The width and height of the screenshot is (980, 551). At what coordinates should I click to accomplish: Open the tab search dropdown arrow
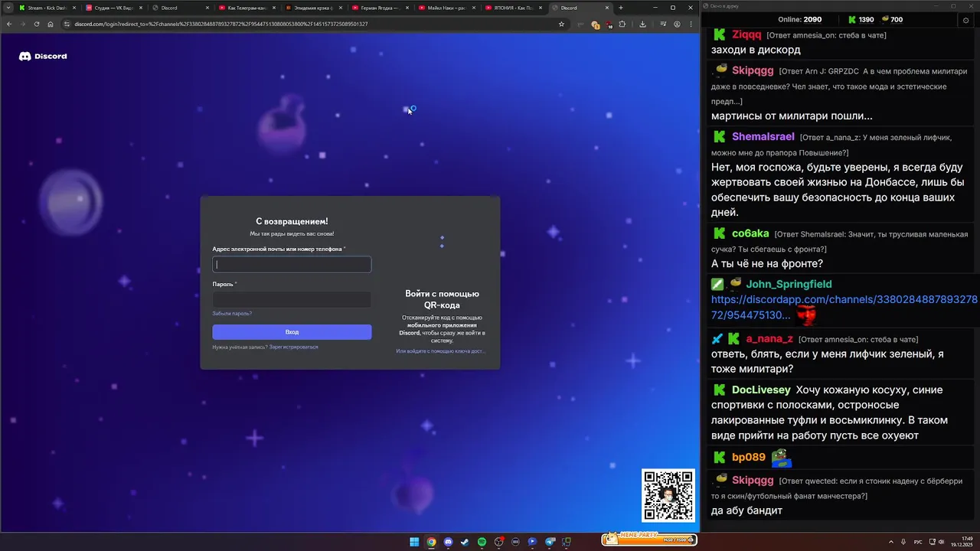pos(8,8)
